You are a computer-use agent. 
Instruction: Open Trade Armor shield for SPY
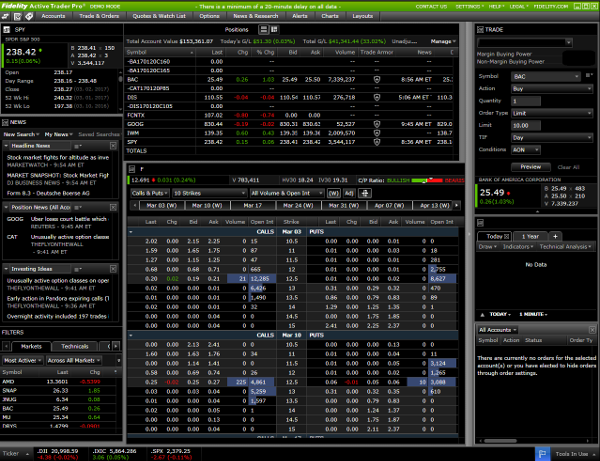(377, 142)
